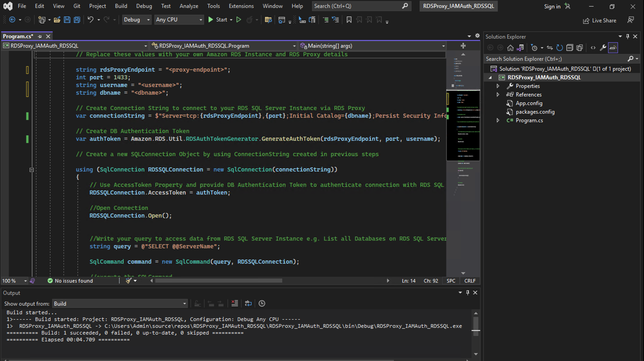
Task: Click the Refresh icon in Solution Explorer
Action: 559,48
